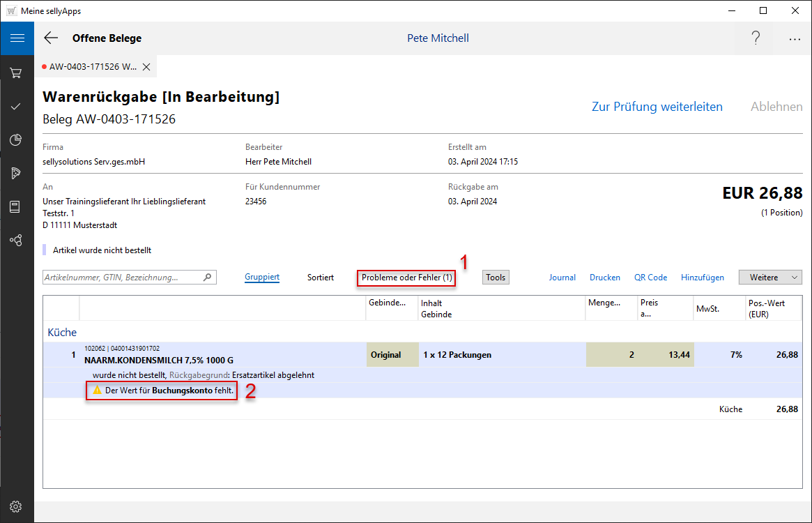Switch to Gruppiert view
The image size is (812, 523).
(262, 278)
